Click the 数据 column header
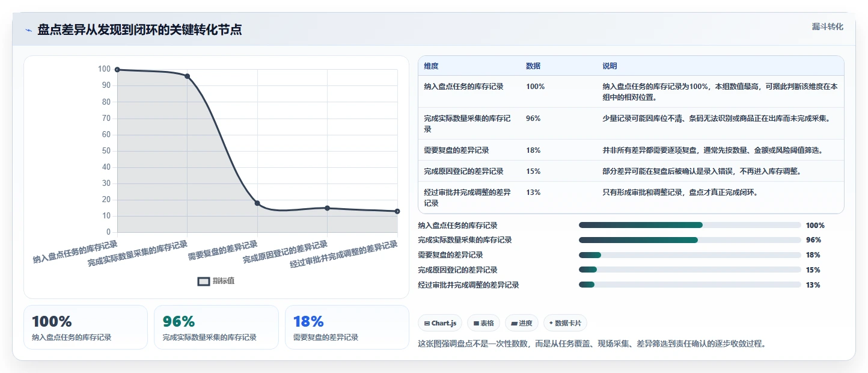Image resolution: width=868 pixels, height=373 pixels. pyautogui.click(x=533, y=66)
